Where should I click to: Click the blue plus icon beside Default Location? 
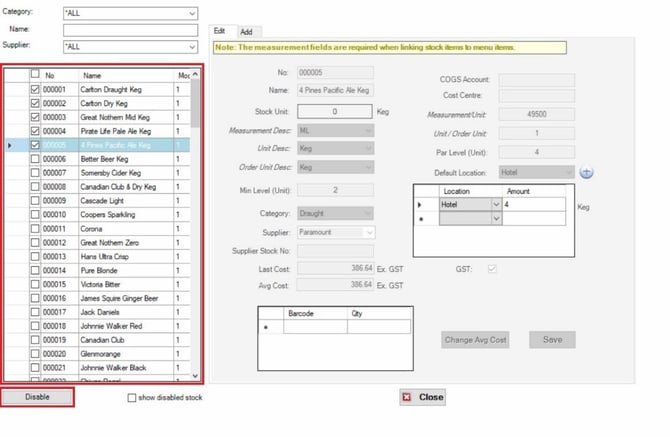586,172
